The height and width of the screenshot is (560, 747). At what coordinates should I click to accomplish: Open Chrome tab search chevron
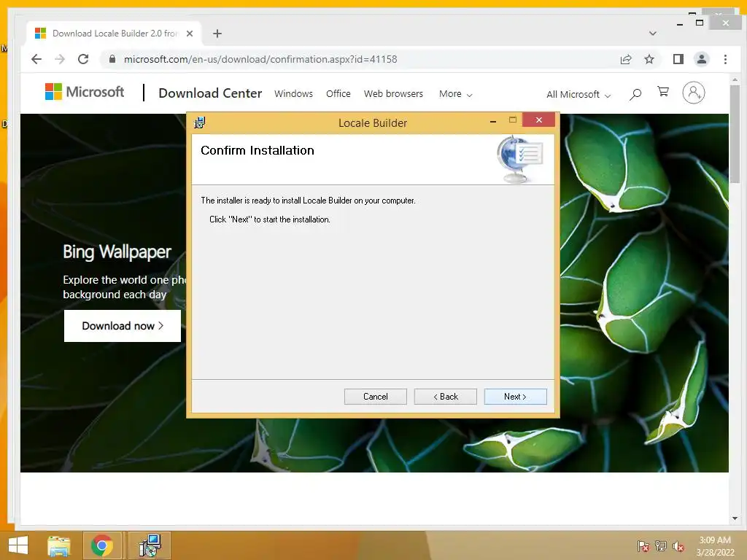tap(653, 34)
